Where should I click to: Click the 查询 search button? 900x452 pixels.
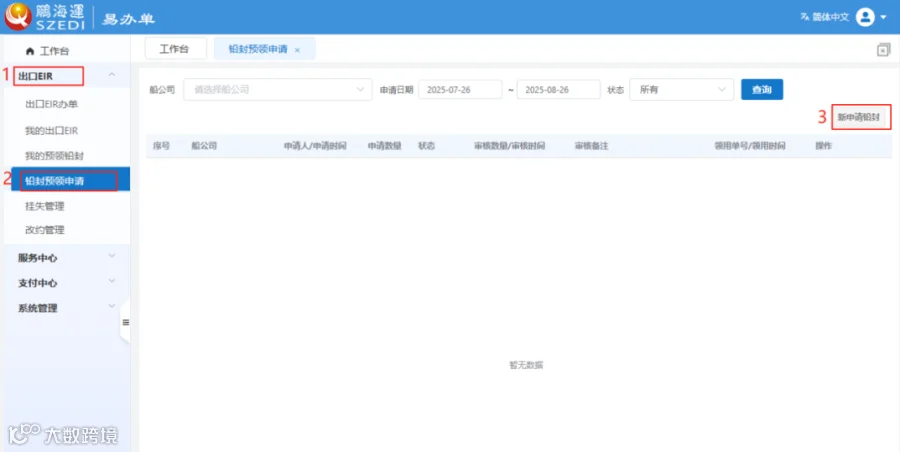762,90
